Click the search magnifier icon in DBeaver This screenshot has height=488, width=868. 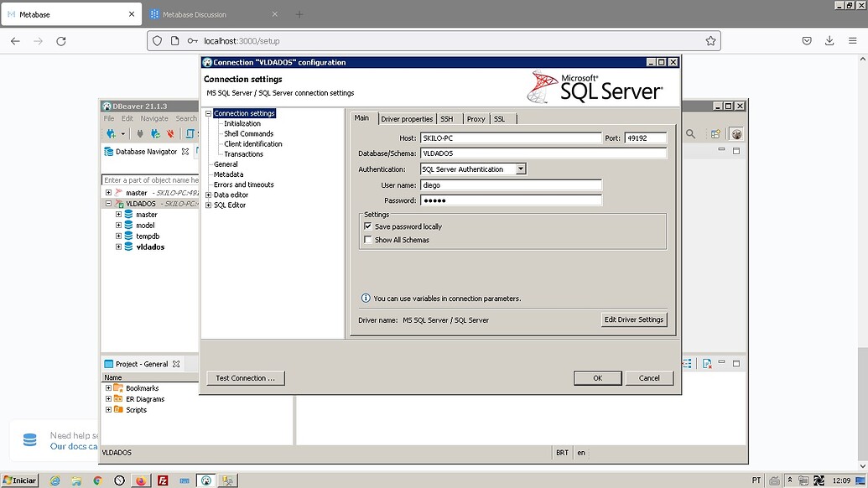[690, 133]
